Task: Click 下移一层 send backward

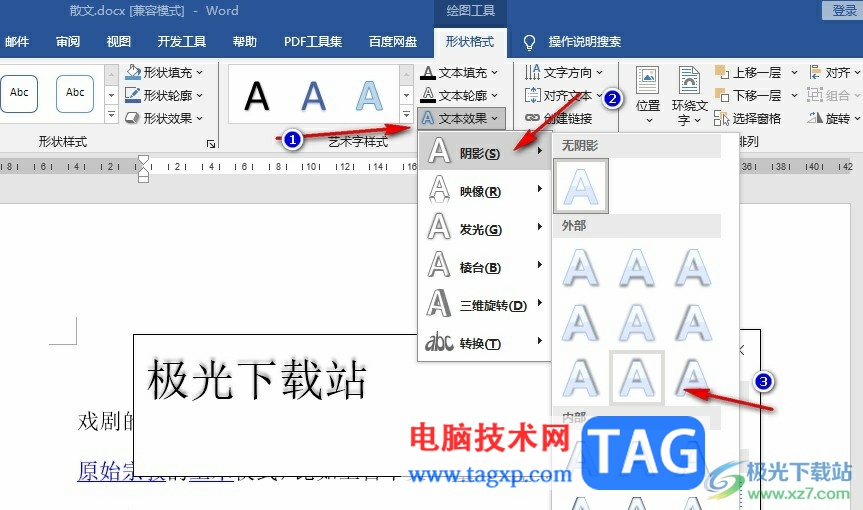Action: pos(748,95)
